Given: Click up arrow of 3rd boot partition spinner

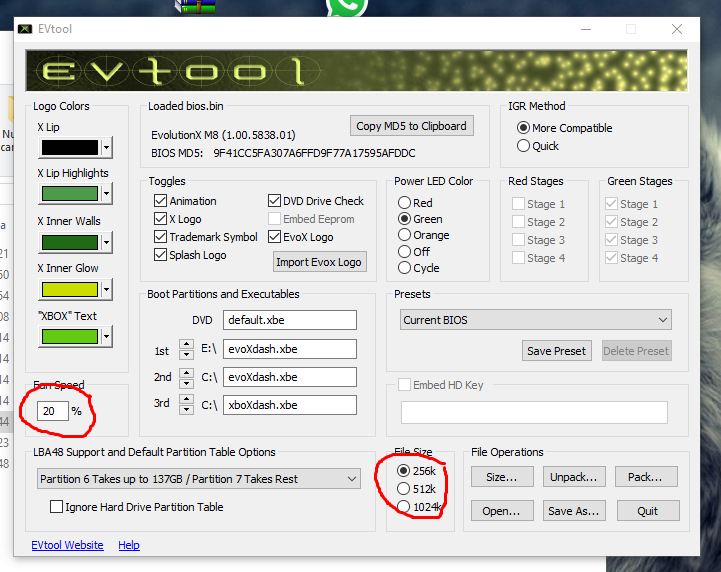Looking at the screenshot, I should click(186, 400).
